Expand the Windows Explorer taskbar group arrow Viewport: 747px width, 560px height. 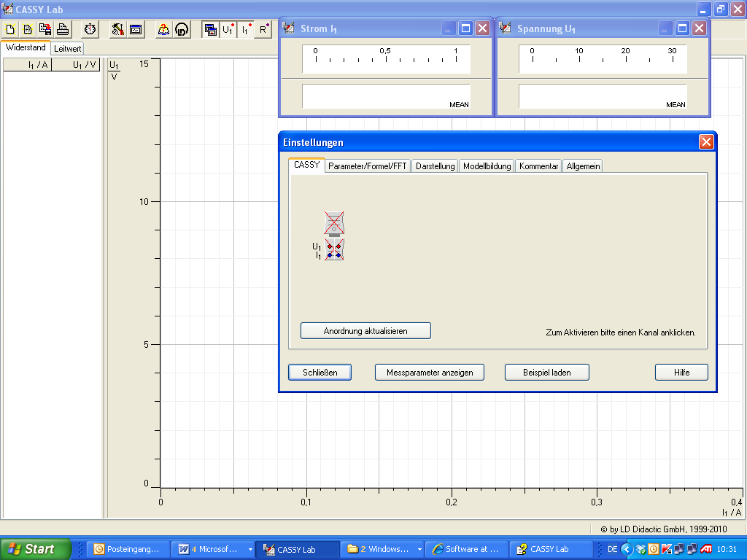click(419, 549)
